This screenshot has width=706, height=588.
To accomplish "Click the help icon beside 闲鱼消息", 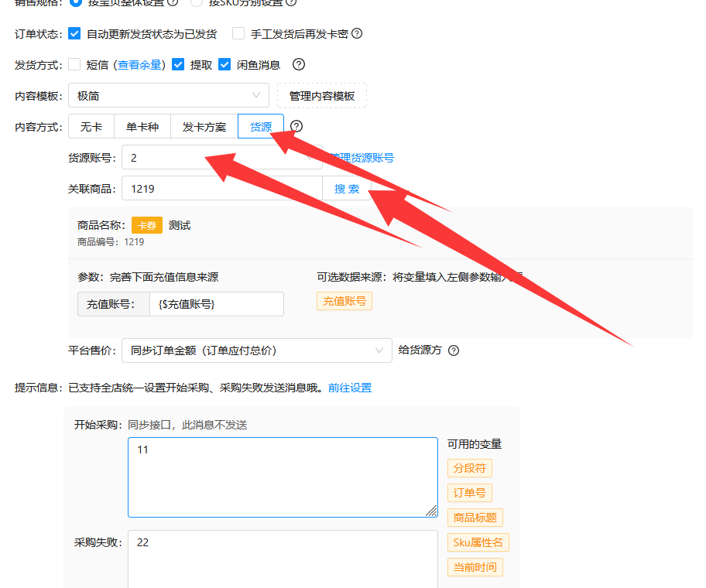I will (x=299, y=65).
